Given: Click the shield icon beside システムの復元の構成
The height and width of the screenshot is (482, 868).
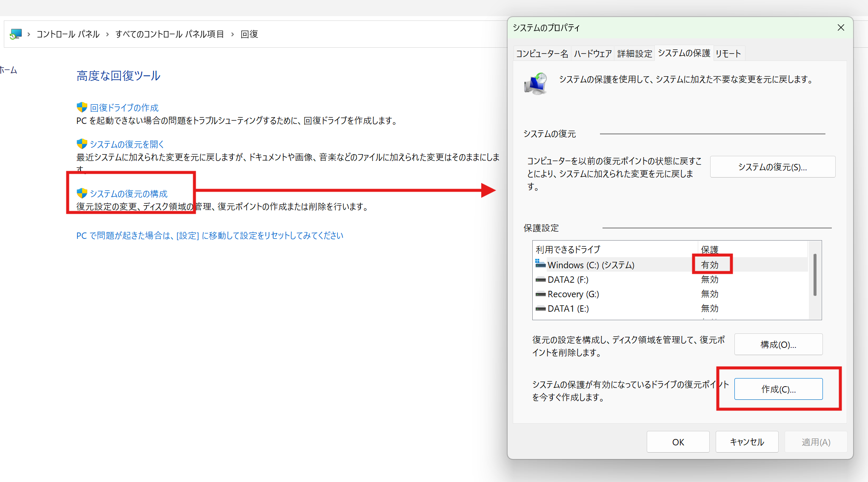Looking at the screenshot, I should tap(82, 193).
